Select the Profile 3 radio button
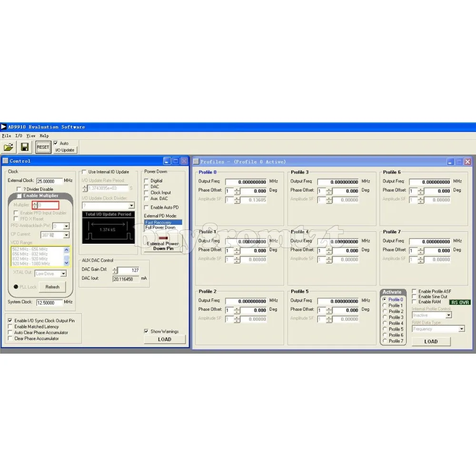The height and width of the screenshot is (476, 476). [x=385, y=317]
